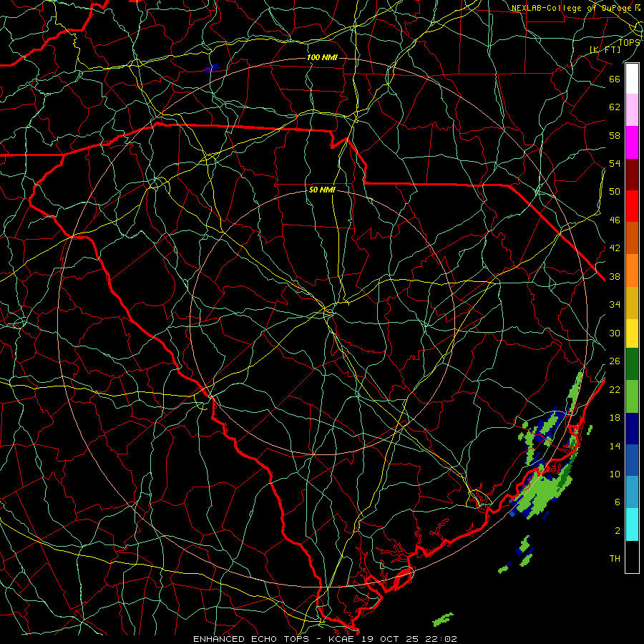Click the '62' legend value
644x644 pixels.
point(615,107)
